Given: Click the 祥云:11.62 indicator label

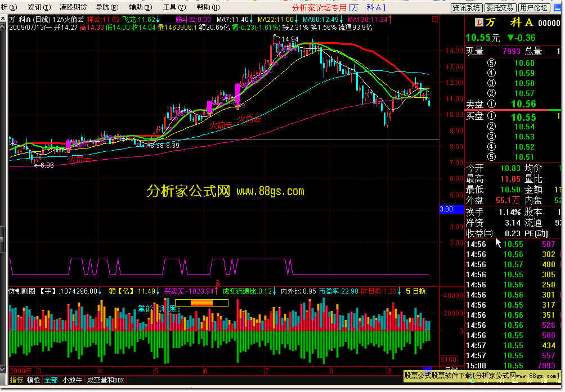Looking at the screenshot, I should 104,20.
